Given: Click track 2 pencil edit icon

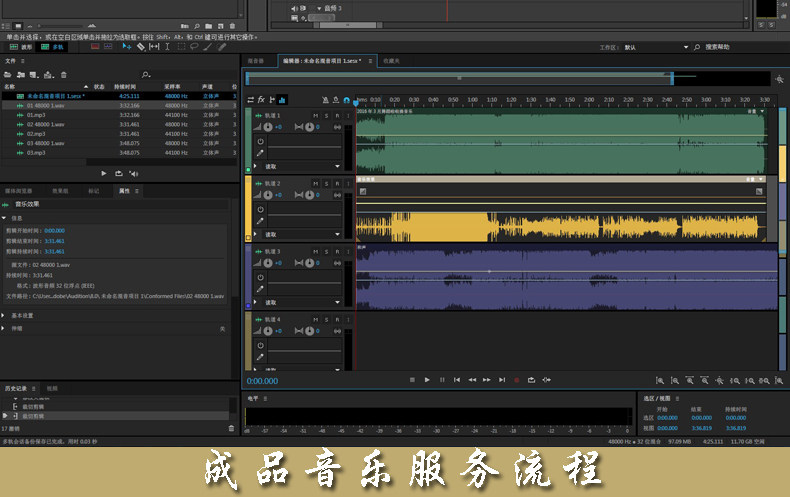Looking at the screenshot, I should 260,221.
